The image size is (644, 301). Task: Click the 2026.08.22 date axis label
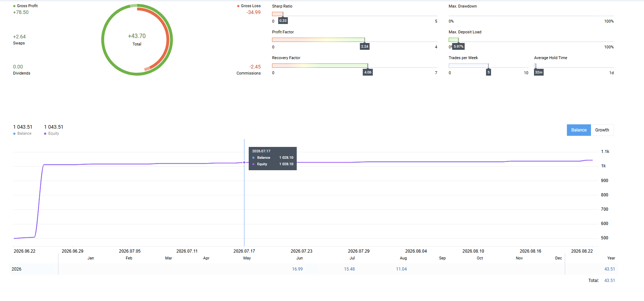(x=582, y=251)
